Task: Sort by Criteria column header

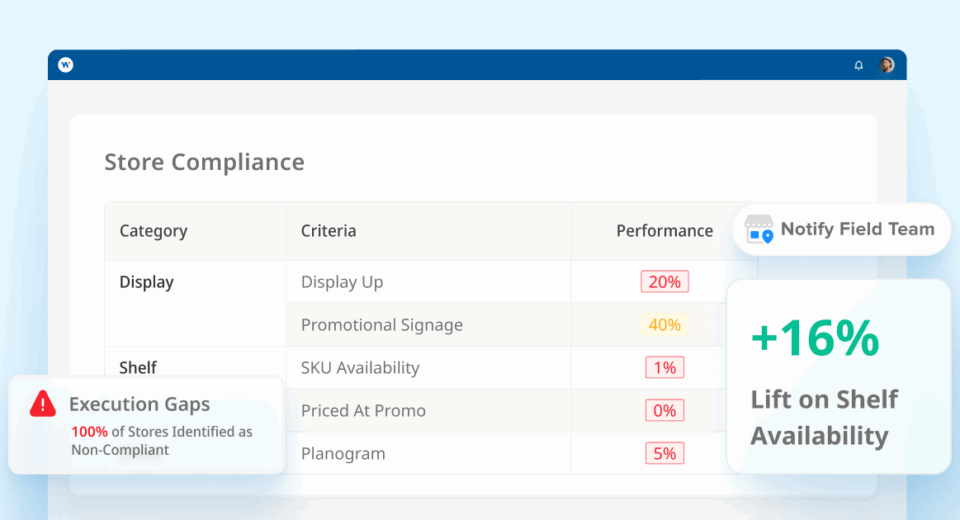Action: (328, 231)
